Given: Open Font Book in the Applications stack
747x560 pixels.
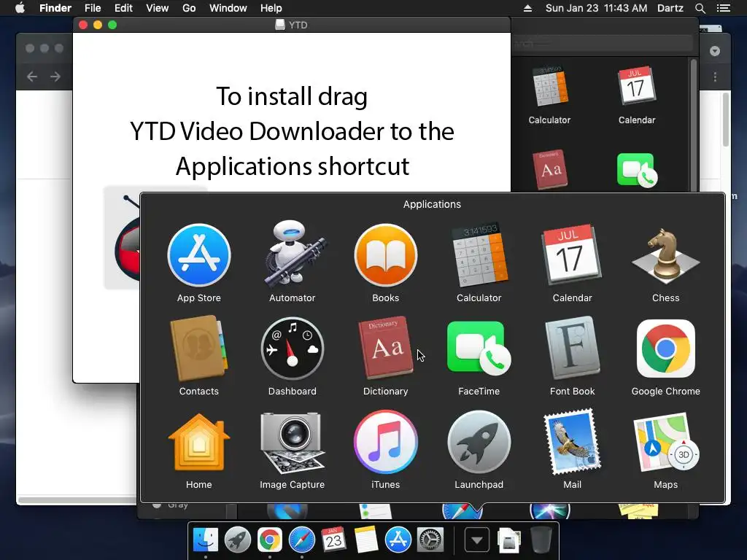Looking at the screenshot, I should [572, 349].
